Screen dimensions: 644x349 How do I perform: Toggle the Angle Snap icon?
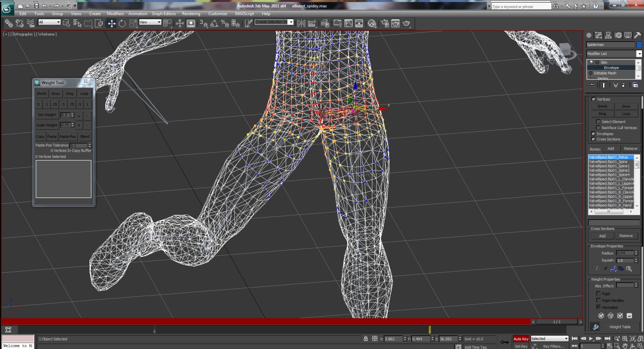tap(214, 23)
